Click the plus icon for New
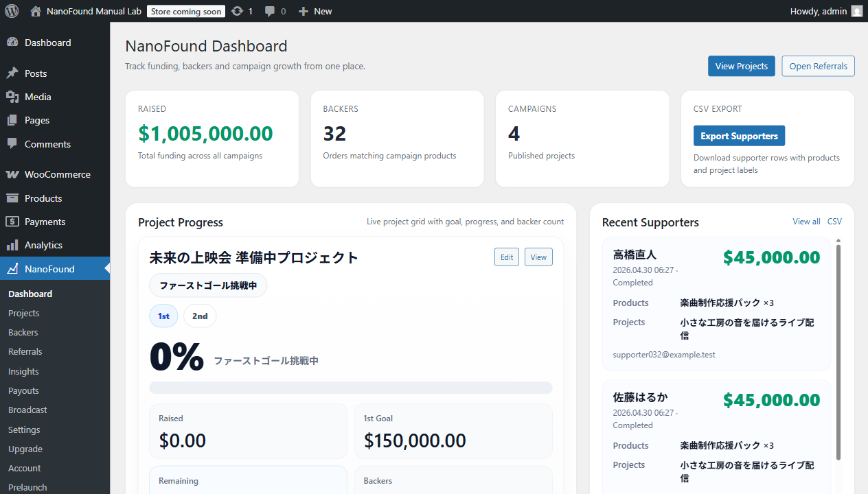 (x=304, y=11)
